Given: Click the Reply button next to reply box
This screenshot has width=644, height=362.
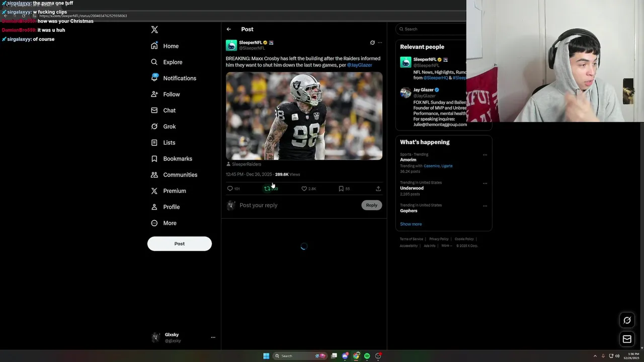Looking at the screenshot, I should coord(372,205).
